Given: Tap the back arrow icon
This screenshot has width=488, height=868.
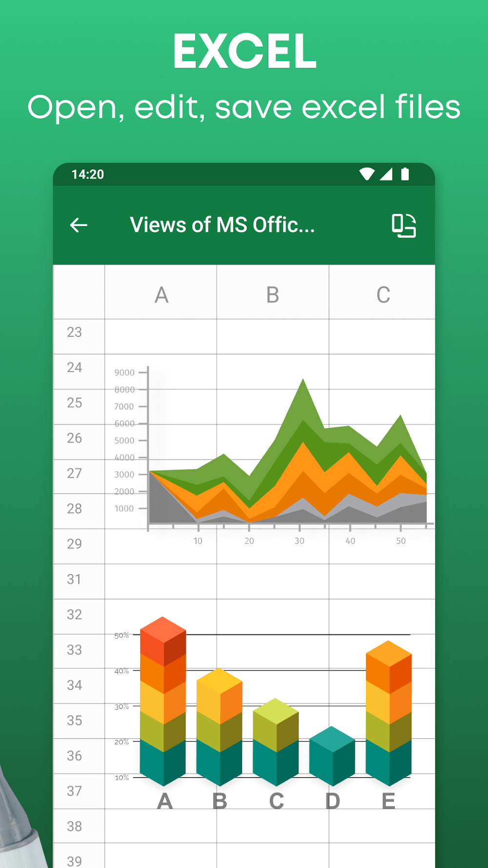Looking at the screenshot, I should [x=79, y=225].
